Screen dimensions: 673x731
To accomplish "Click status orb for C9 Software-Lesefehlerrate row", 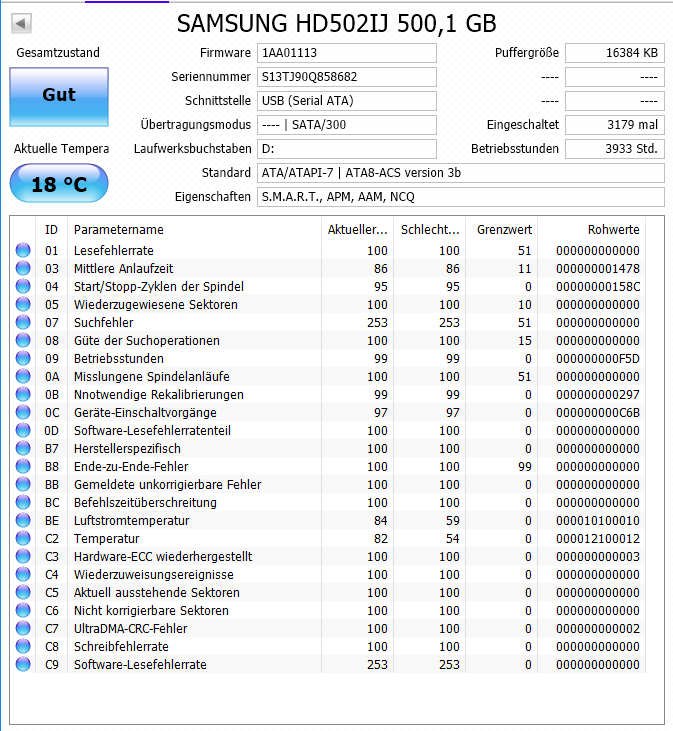I will click(x=23, y=664).
